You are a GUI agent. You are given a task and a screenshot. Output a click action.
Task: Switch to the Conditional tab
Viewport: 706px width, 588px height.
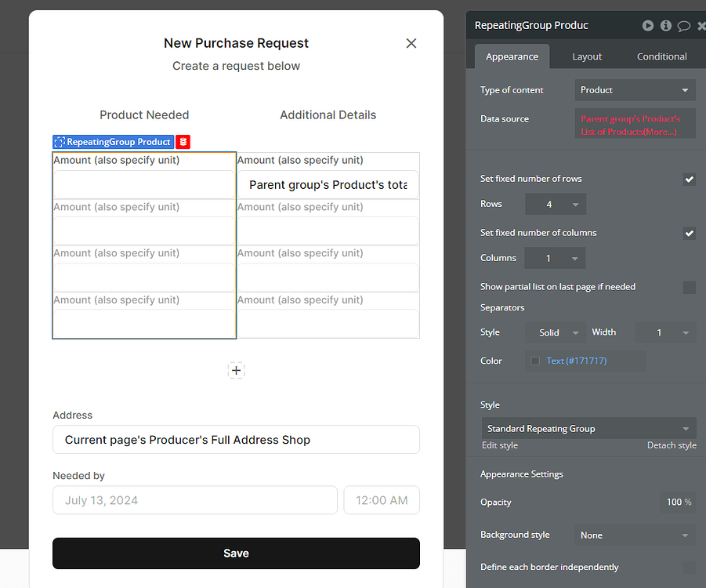click(661, 56)
